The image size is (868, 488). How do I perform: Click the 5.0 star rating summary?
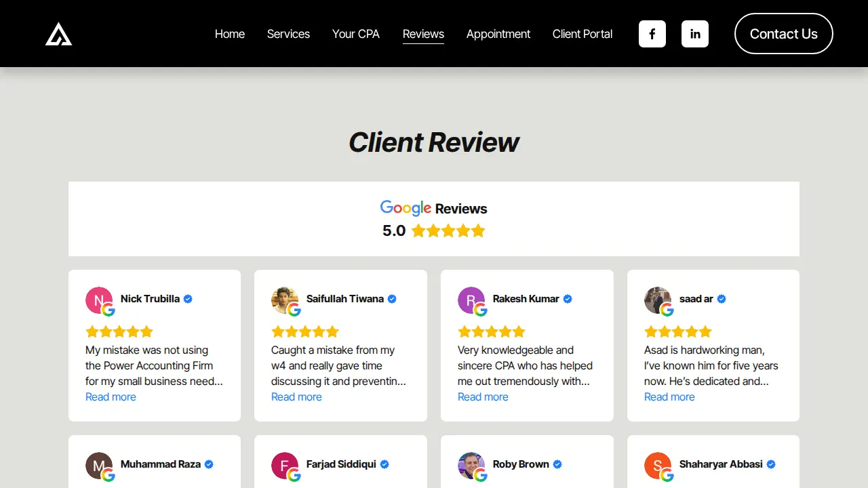[434, 230]
